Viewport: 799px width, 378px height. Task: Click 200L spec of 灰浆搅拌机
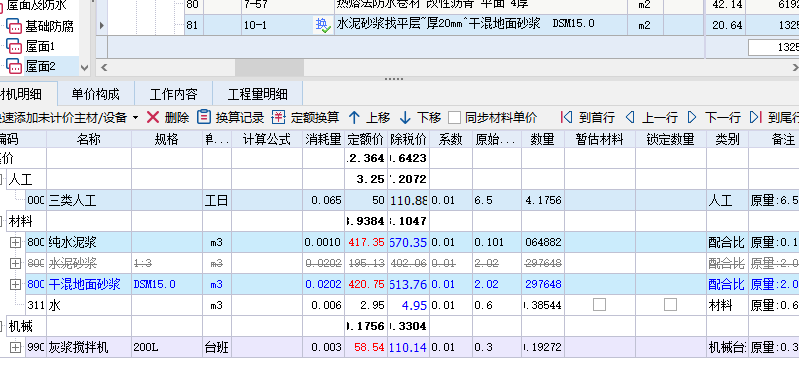[167, 347]
